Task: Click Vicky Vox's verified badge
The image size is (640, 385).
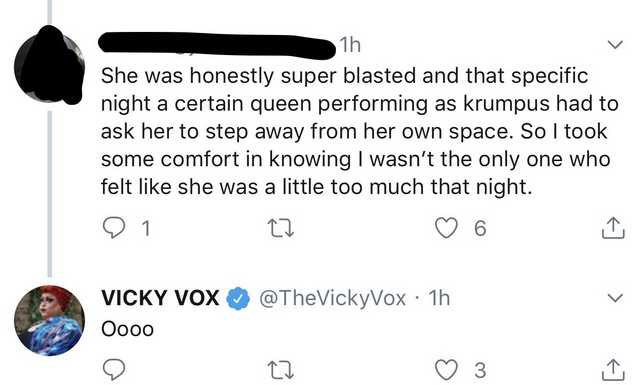Action: pyautogui.click(x=238, y=298)
